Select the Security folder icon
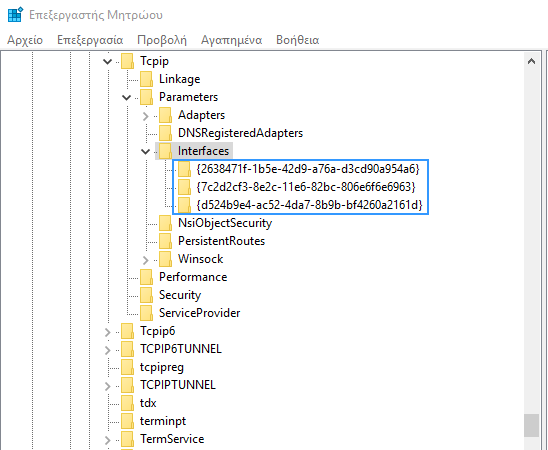This screenshot has width=548, height=450. (x=146, y=295)
